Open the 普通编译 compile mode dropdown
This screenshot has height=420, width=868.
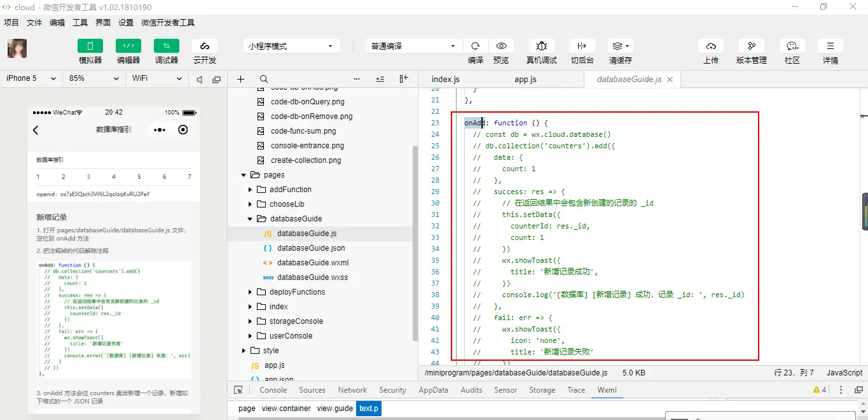click(414, 46)
